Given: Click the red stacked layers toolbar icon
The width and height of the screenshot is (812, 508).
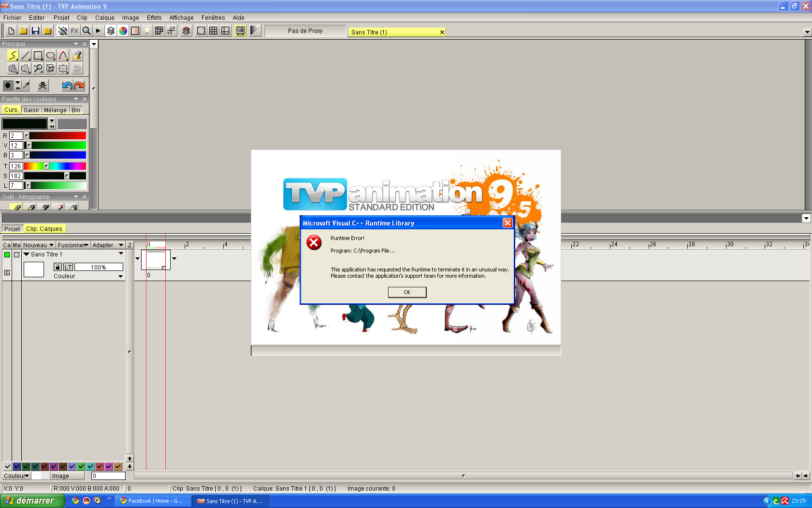Looking at the screenshot, I should coord(186,30).
